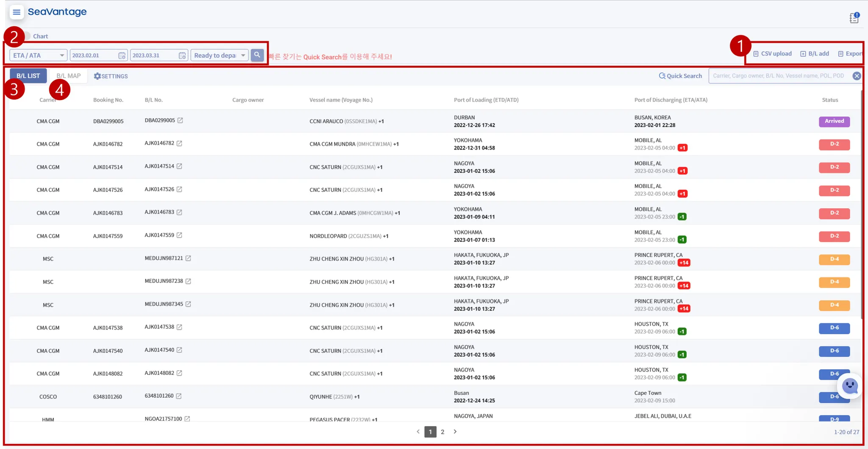Click D-6 badge in AJK0147538 row
The height and width of the screenshot is (449, 868).
[834, 328]
